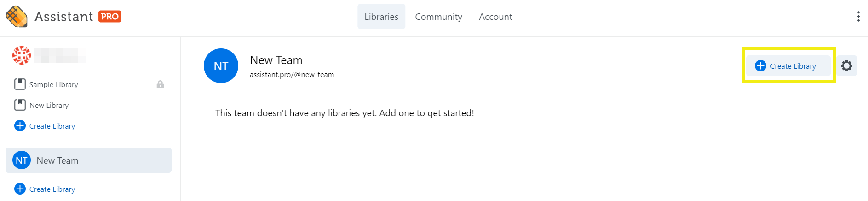The height and width of the screenshot is (201, 868).
Task: Switch to the Libraries tab
Action: click(x=381, y=17)
